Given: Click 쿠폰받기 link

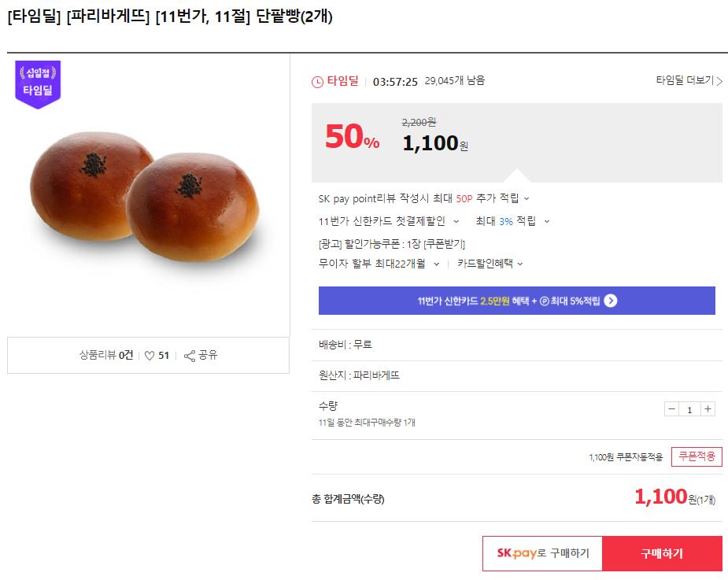Looking at the screenshot, I should click(x=445, y=244).
